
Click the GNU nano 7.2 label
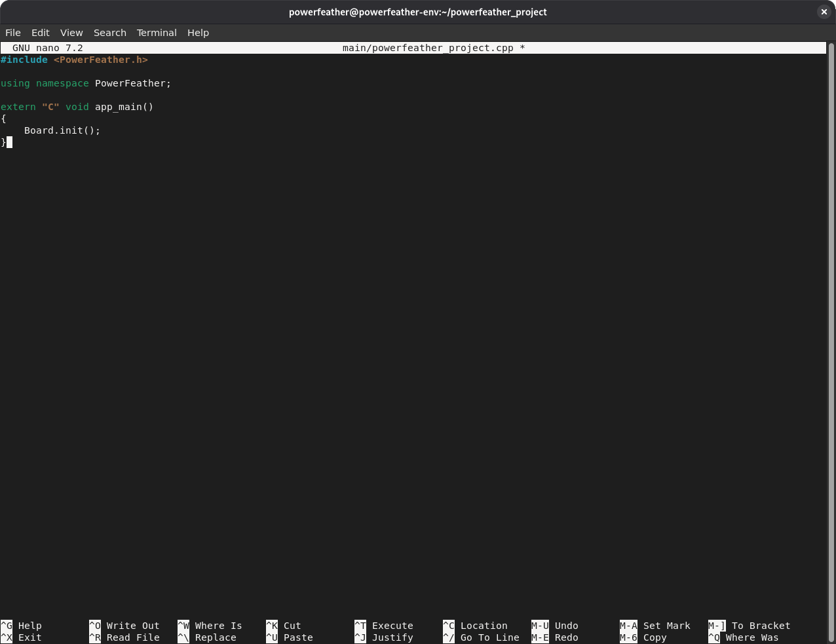(x=48, y=48)
